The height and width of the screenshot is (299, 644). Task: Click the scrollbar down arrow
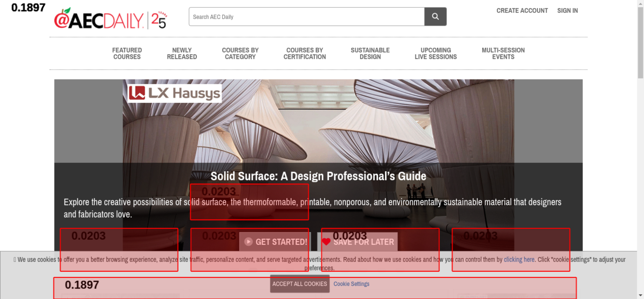[x=640, y=295]
